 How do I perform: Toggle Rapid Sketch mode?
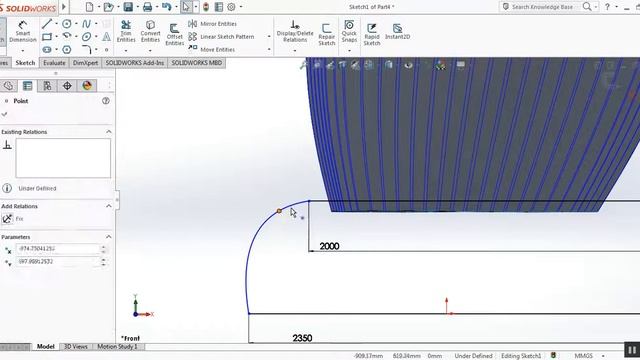pos(372,34)
